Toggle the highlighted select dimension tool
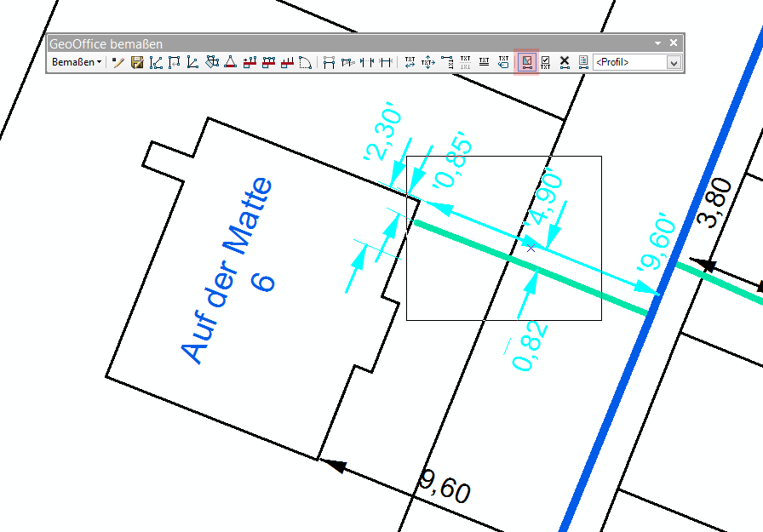 [x=527, y=62]
